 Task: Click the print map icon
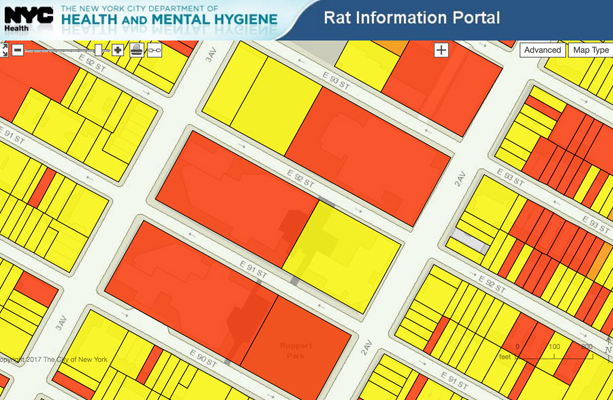[136, 49]
